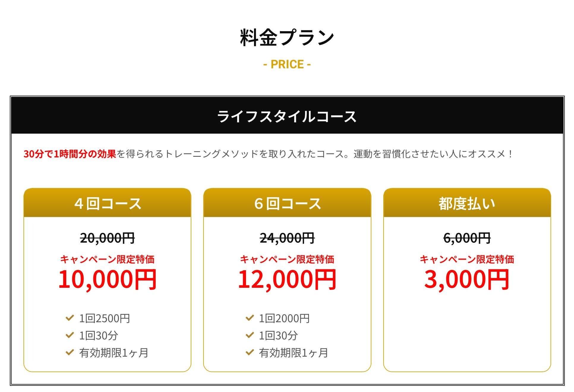Click checkmark beside 6回コース 有効期限1ヶ月

coord(250,353)
